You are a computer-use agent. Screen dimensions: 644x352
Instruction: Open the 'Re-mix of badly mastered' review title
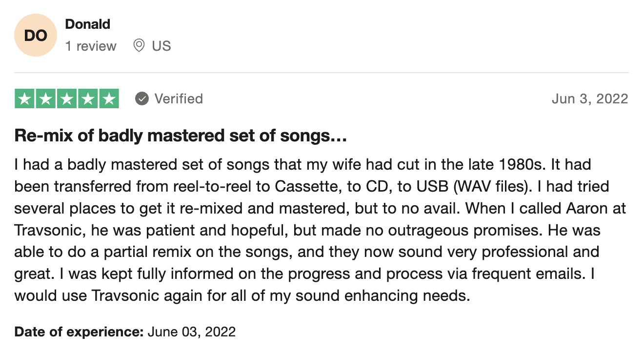pyautogui.click(x=181, y=136)
